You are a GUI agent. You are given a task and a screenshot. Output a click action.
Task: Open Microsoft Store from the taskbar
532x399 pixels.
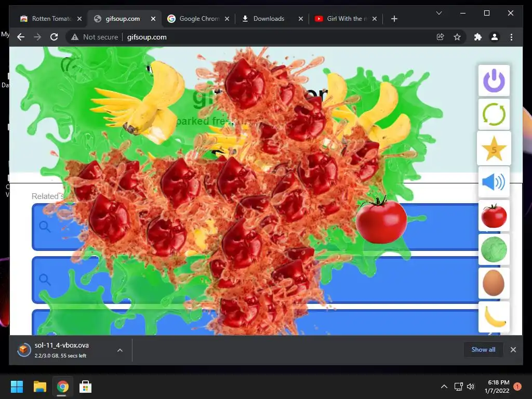tap(85, 387)
